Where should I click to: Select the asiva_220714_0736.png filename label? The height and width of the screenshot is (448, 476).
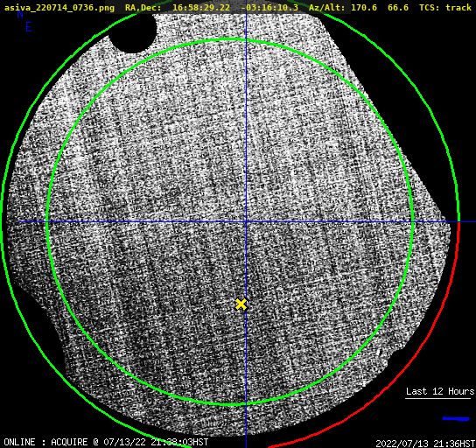[59, 8]
